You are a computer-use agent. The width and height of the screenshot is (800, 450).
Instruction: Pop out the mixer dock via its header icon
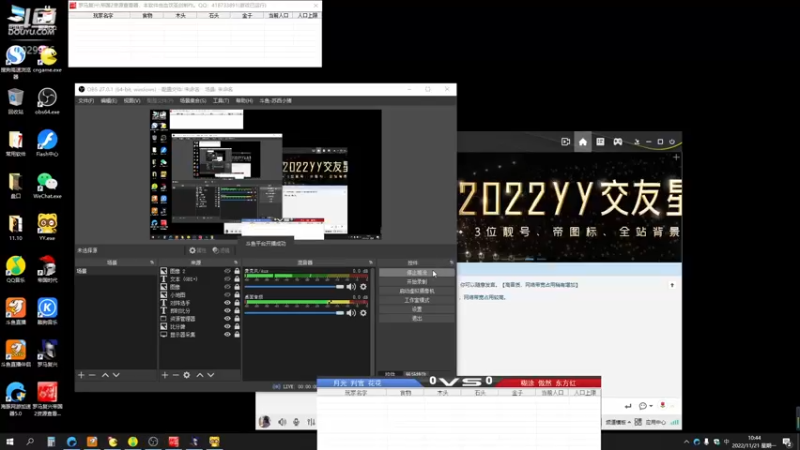(370, 262)
